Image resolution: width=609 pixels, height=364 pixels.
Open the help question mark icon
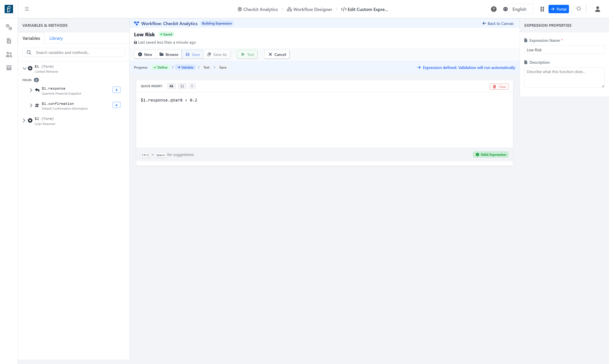[x=494, y=9]
